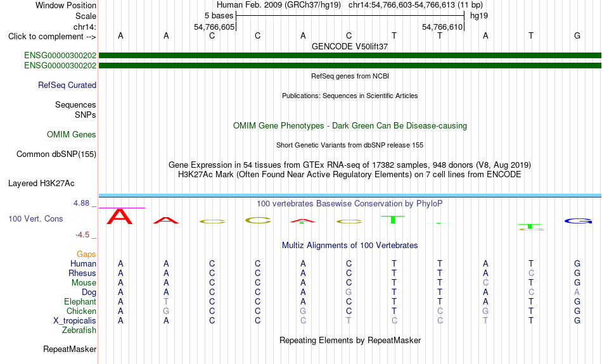
Task: Click the X_tropicalis species label
Action: click(x=75, y=321)
